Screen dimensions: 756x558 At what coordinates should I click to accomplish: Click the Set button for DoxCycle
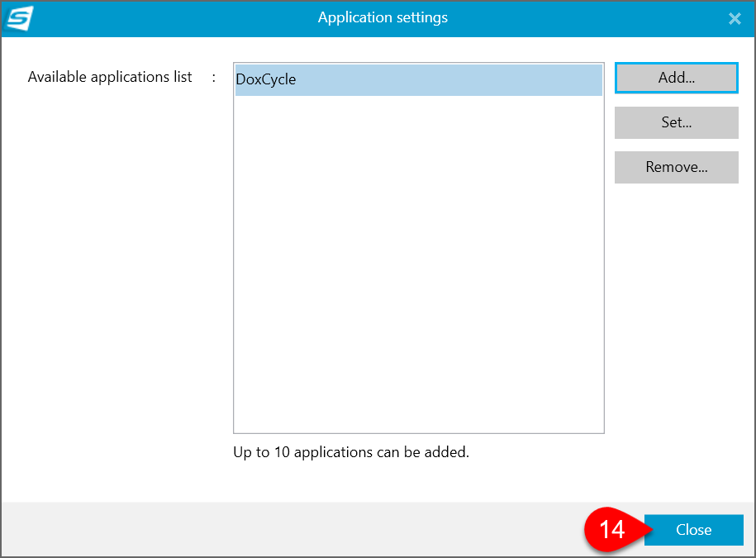(676, 122)
